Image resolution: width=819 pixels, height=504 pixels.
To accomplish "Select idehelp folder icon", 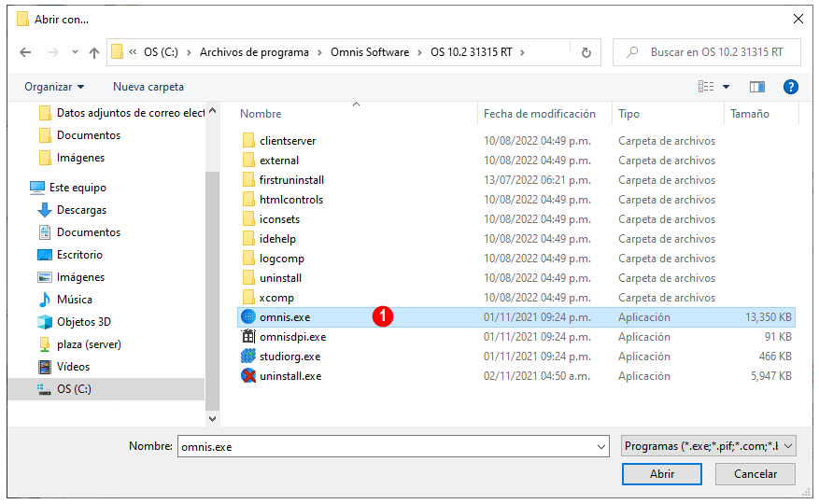I will [248, 239].
